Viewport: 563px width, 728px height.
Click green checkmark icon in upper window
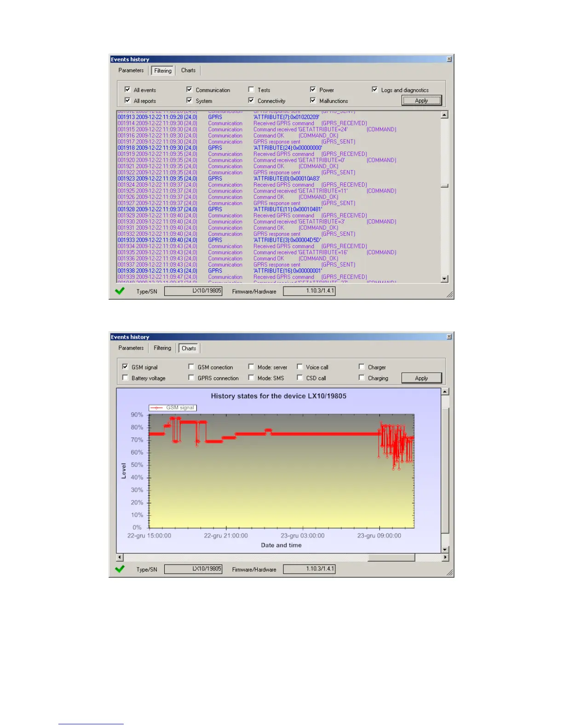(x=120, y=291)
